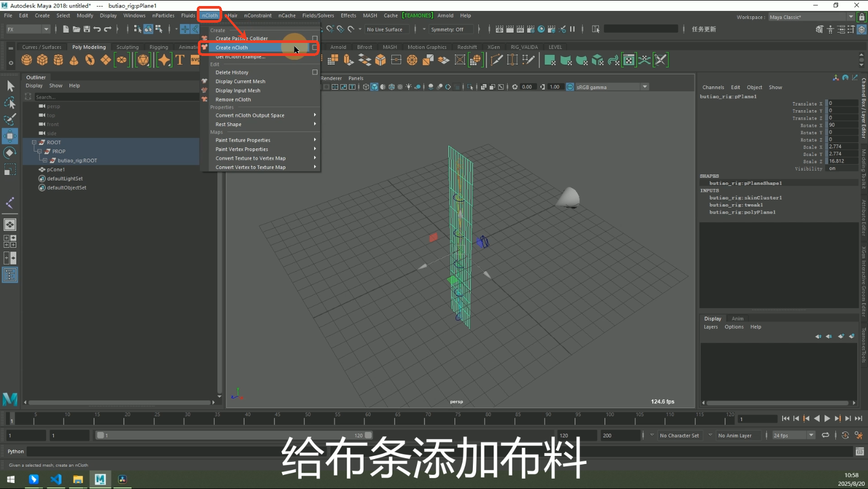
Task: Select pCone1 in the Outliner
Action: coord(55,170)
